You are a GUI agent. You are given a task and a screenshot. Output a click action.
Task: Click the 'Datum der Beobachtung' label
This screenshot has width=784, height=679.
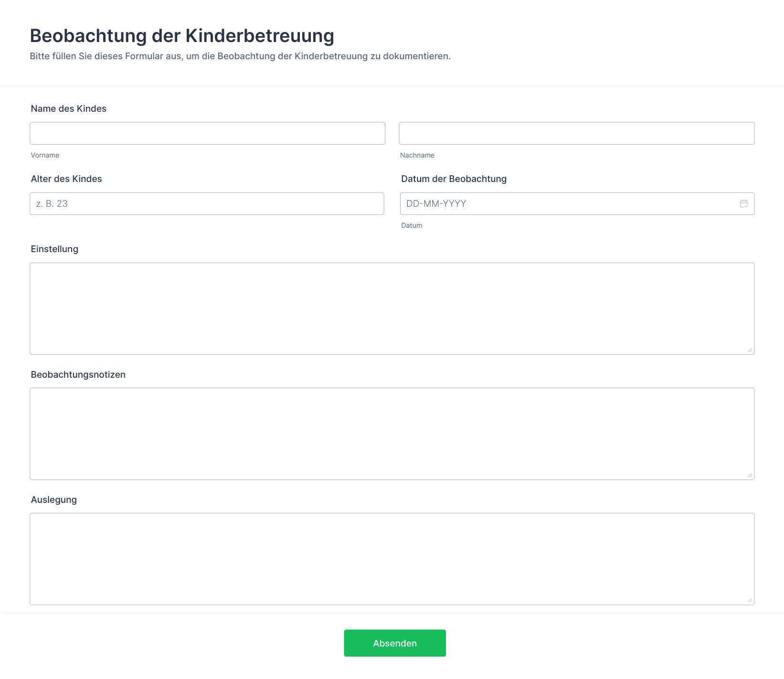(x=454, y=179)
